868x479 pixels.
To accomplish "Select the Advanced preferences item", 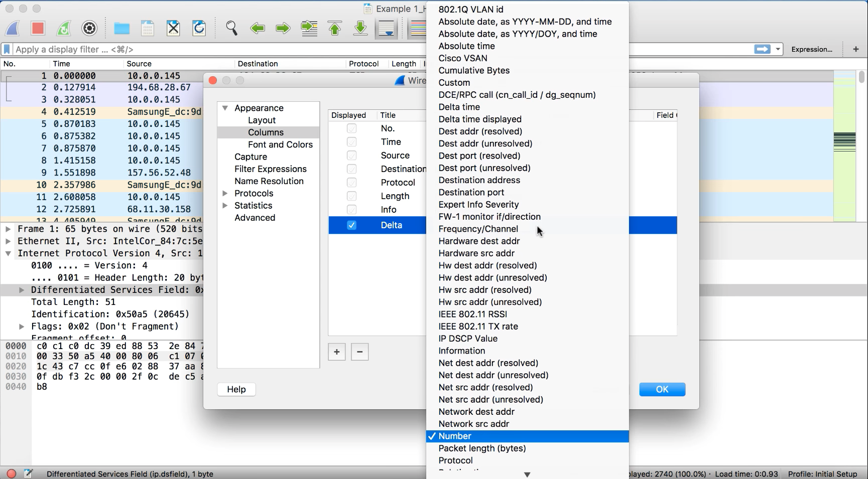I will 255,218.
